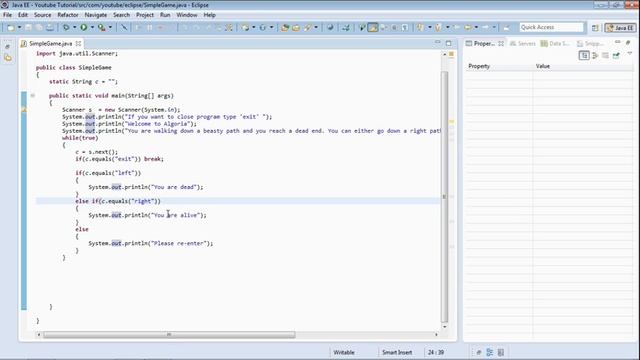Open the External Tools dropdown arrow
This screenshot has height=360, width=640.
110,27
